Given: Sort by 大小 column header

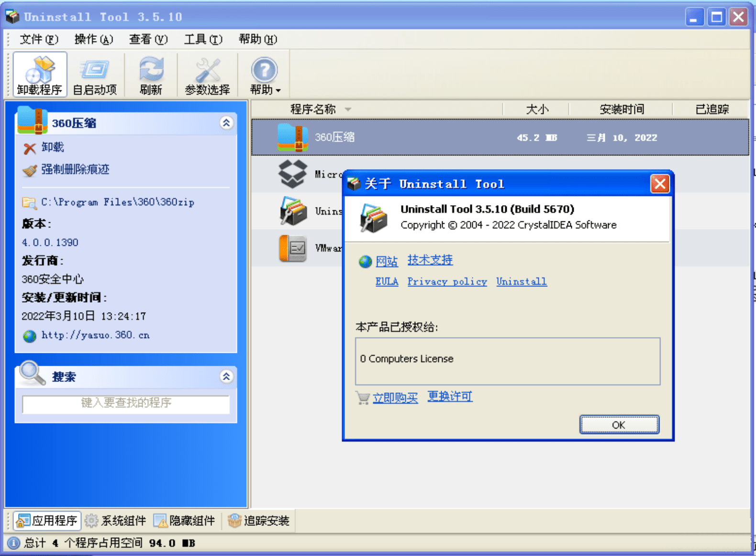Looking at the screenshot, I should coord(537,109).
